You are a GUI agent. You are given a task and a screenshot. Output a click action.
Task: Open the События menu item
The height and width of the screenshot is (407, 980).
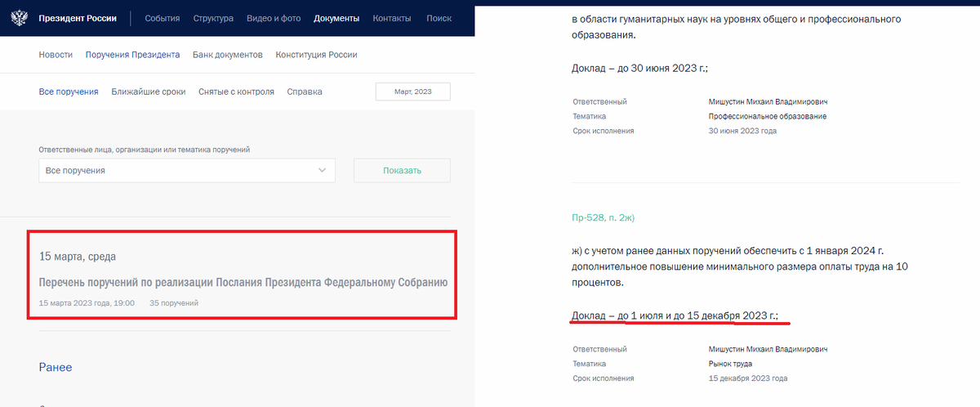(163, 18)
